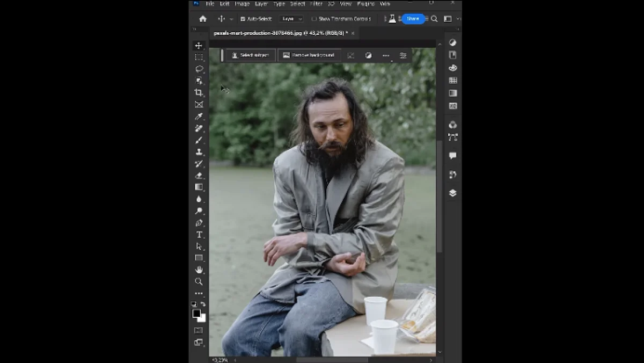Screen dimensions: 644x363
Task: Select the Zoom tool in the toolbar
Action: pyautogui.click(x=199, y=281)
